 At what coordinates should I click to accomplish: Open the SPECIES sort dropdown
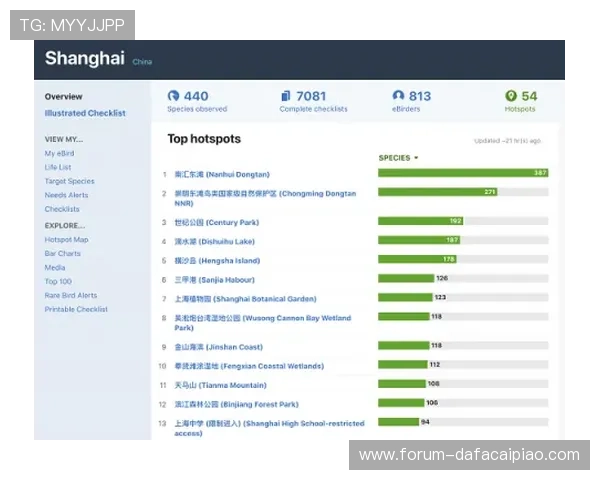[x=398, y=158]
